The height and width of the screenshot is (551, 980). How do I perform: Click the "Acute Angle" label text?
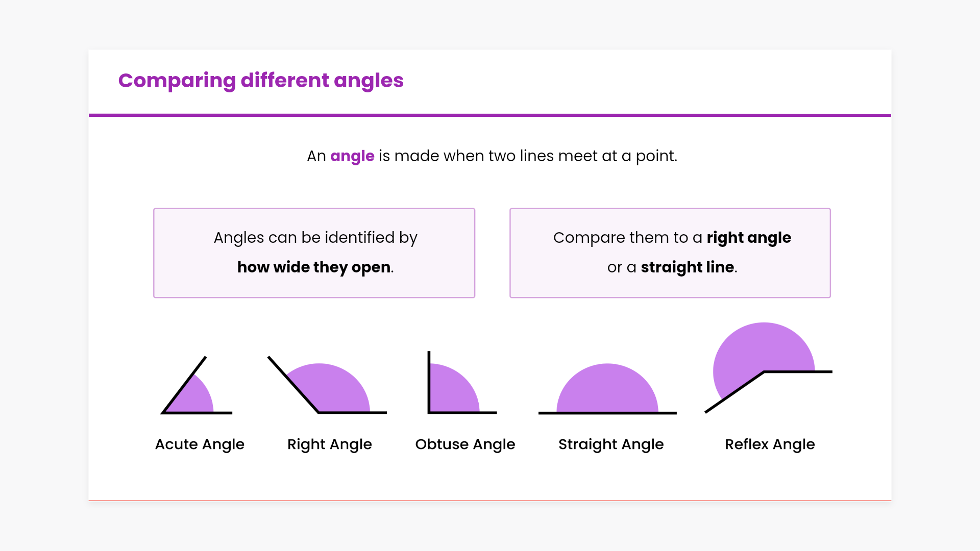pos(200,444)
